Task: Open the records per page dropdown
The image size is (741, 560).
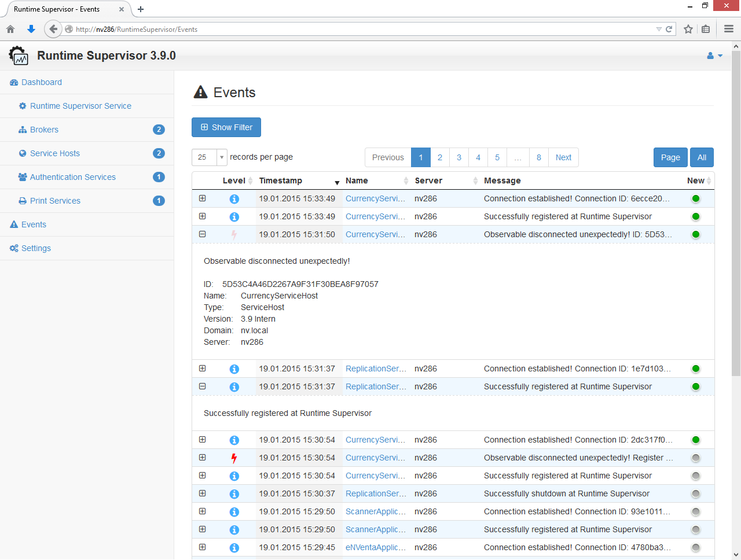Action: [221, 157]
